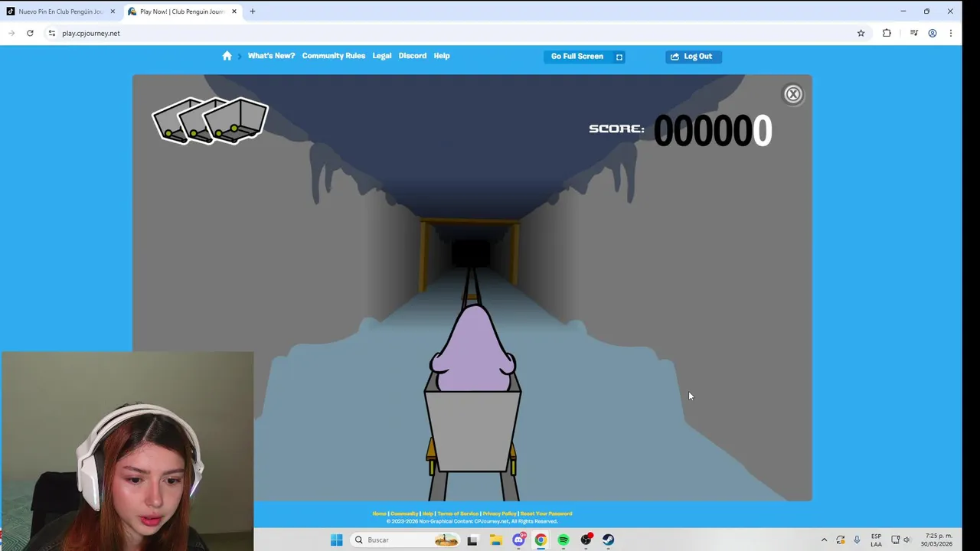Open the taskbar app left of Steam

tap(586, 540)
